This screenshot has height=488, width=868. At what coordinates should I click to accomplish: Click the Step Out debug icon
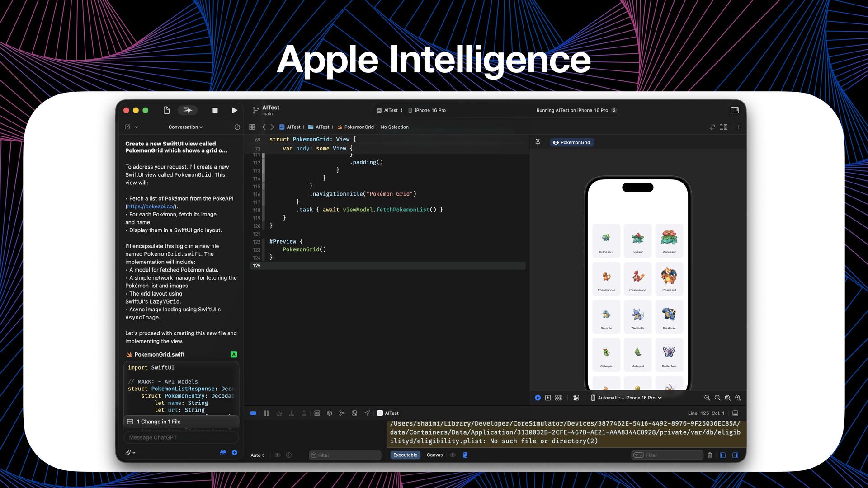pyautogui.click(x=304, y=413)
